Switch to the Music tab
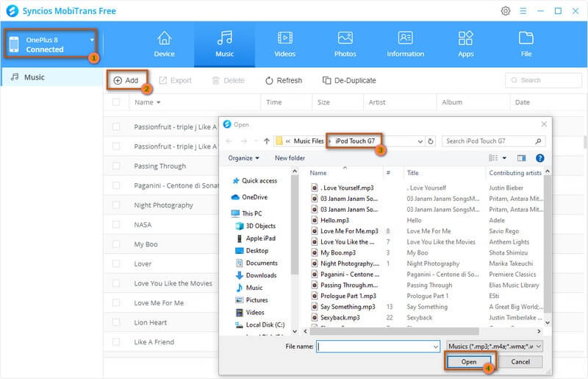 (x=225, y=44)
